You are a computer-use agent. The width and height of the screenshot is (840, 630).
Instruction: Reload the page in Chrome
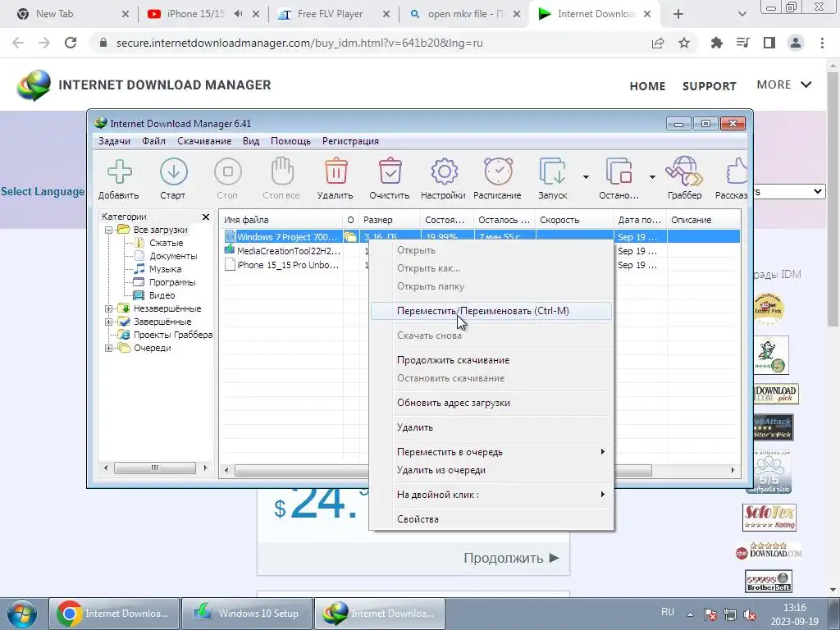(71, 43)
